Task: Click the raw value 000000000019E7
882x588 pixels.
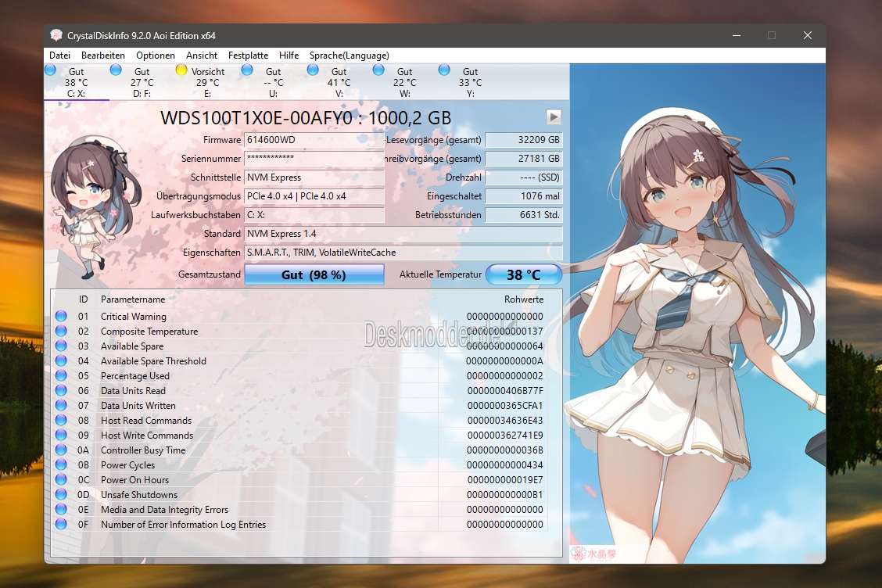Action: 505,480
